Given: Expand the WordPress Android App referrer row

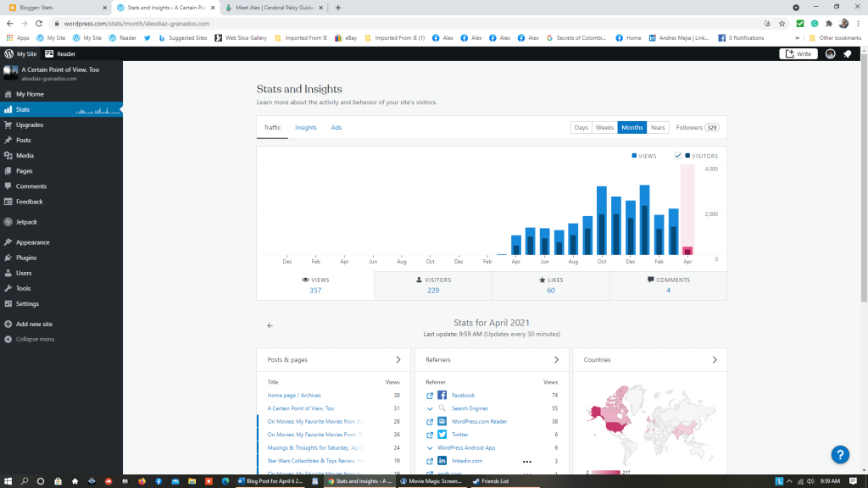Looking at the screenshot, I should tap(430, 447).
